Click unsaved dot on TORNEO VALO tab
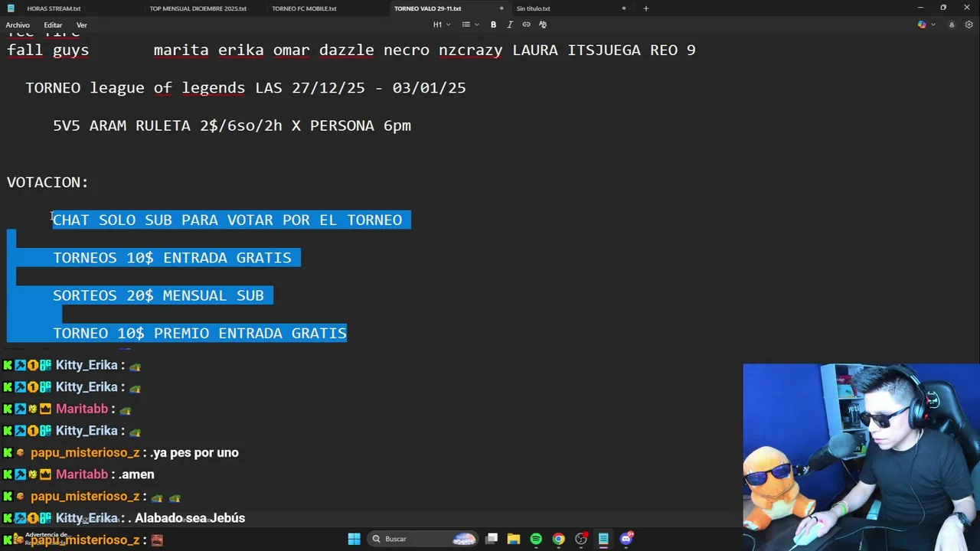Screen dimensions: 980x551 501,8
